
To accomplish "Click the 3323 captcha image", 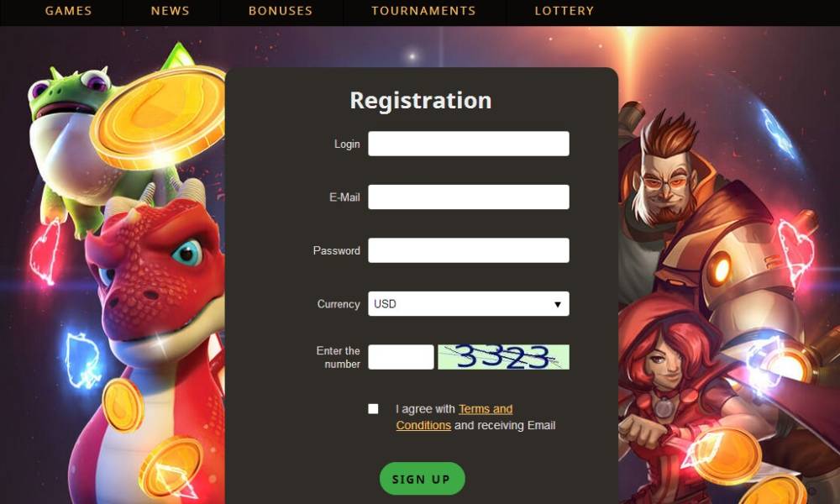I will pyautogui.click(x=503, y=357).
